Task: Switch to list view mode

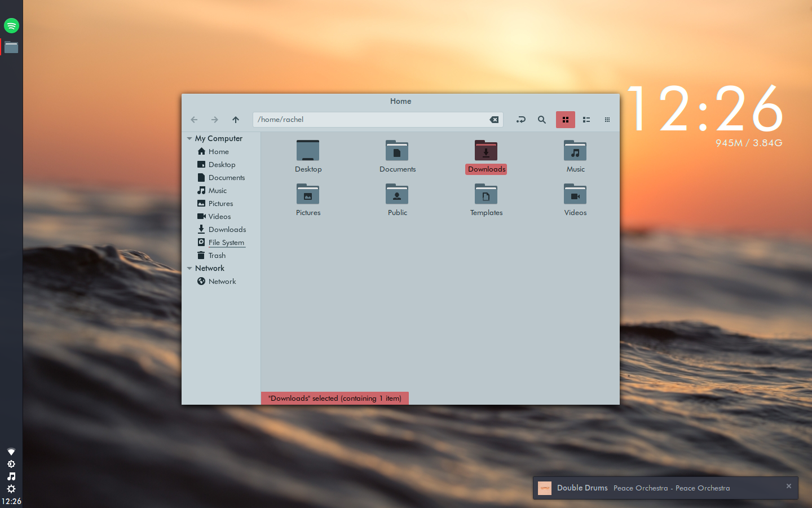Action: pyautogui.click(x=586, y=120)
